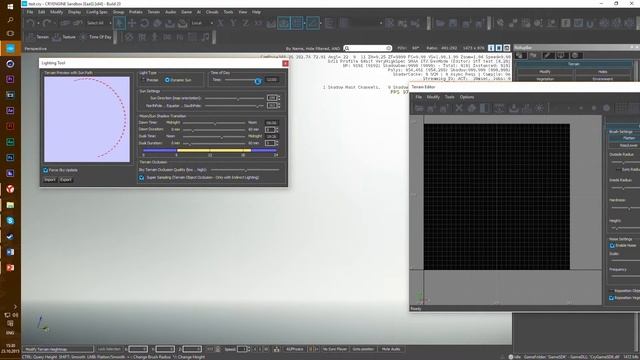Open the File menu in main window
The height and width of the screenshot is (360, 640).
[x=30, y=12]
